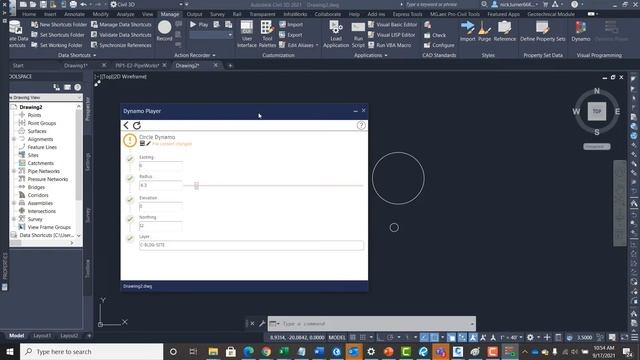Open Google Chrome from the taskbar
This screenshot has width=640, height=360.
[x=266, y=351]
